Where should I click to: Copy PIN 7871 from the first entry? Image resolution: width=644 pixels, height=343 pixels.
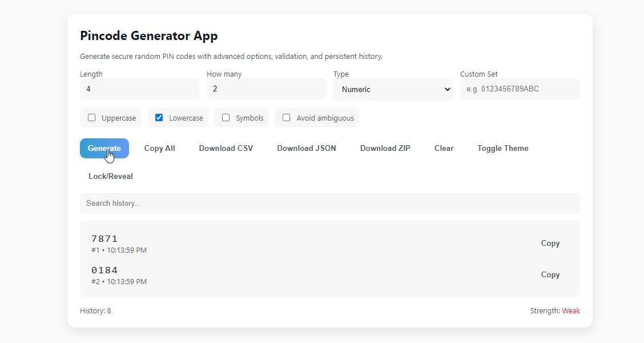tap(550, 243)
